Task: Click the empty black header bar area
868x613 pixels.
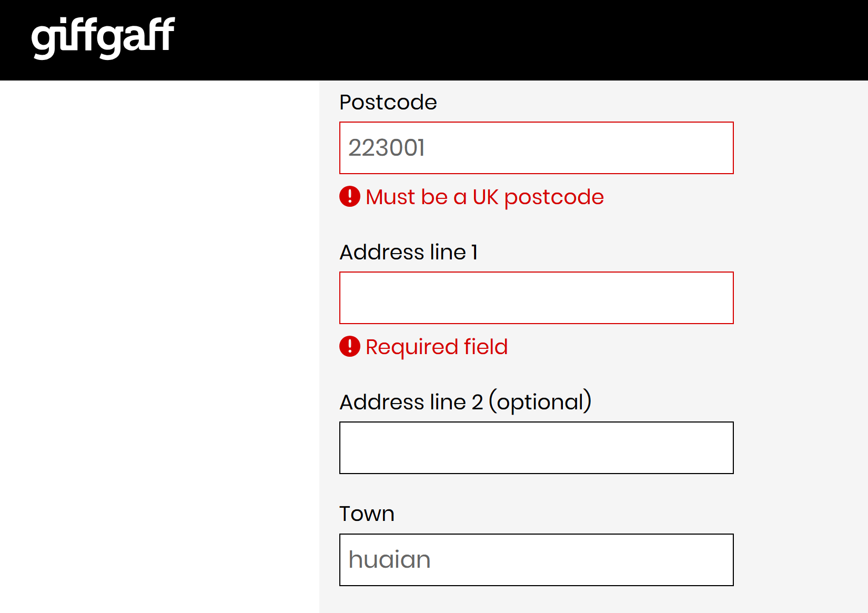Action: [526, 40]
